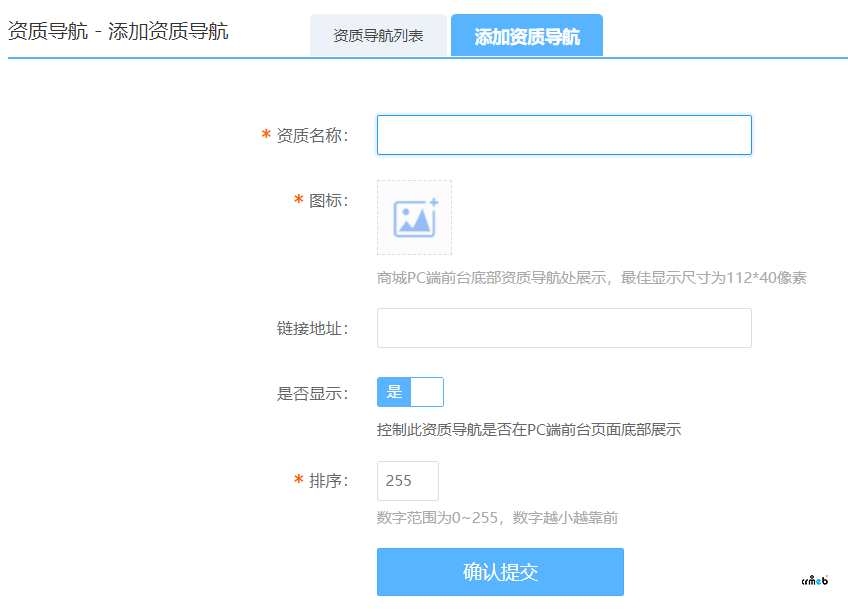Click the hint text below the 是否显示 switch
The width and height of the screenshot is (848, 614).
pyautogui.click(x=529, y=430)
